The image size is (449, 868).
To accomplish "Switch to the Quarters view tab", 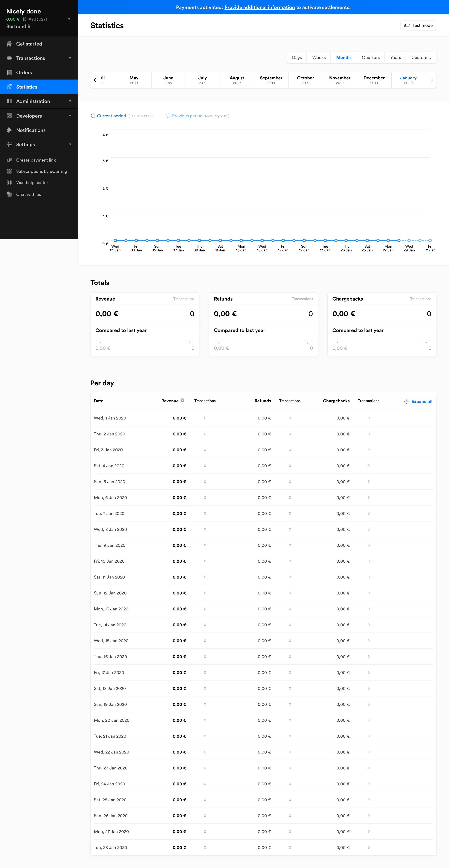I will click(x=370, y=58).
